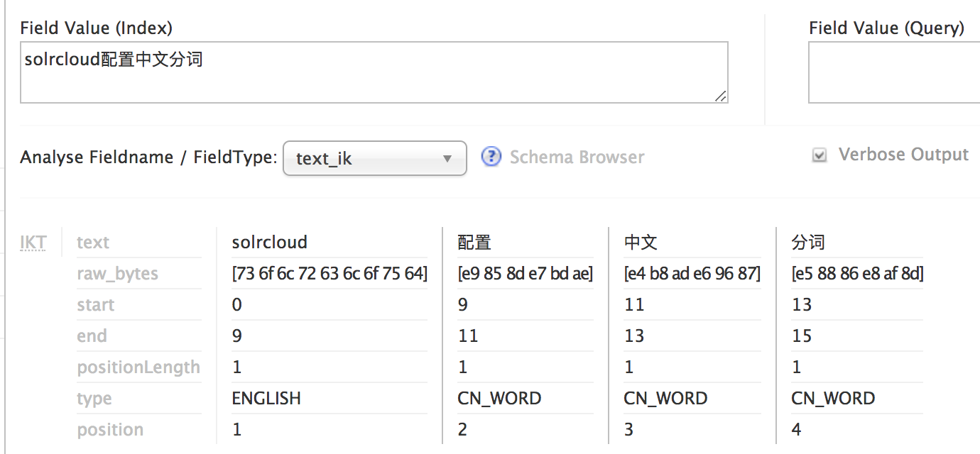
Task: Click raw bytes [e9 85 8d e7 bd ae]
Action: click(x=526, y=274)
